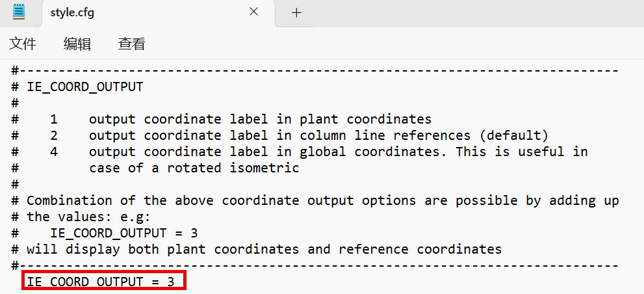Click the '# IE_COORD_OUTPUT' heading comment line
This screenshot has height=294, width=644.
[84, 87]
